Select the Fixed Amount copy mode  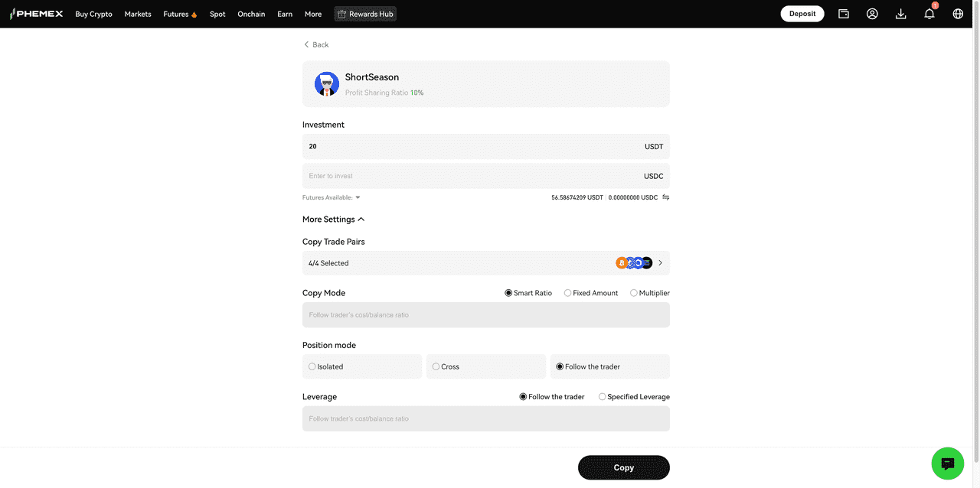(x=567, y=293)
